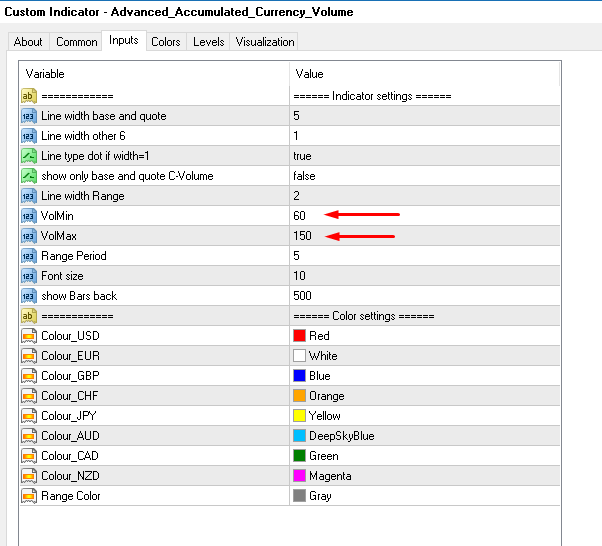The height and width of the screenshot is (546, 602).
Task: Click the color icon beside Range Color
Action: pos(28,496)
